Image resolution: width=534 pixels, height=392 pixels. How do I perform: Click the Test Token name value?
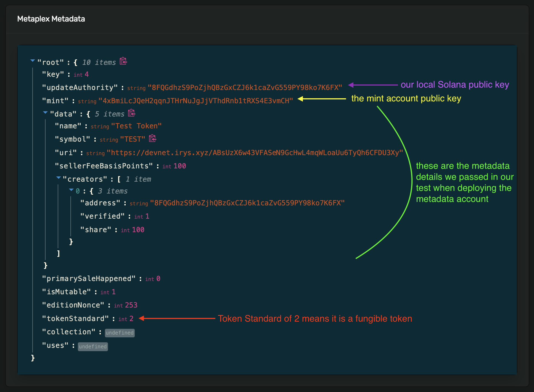[136, 126]
